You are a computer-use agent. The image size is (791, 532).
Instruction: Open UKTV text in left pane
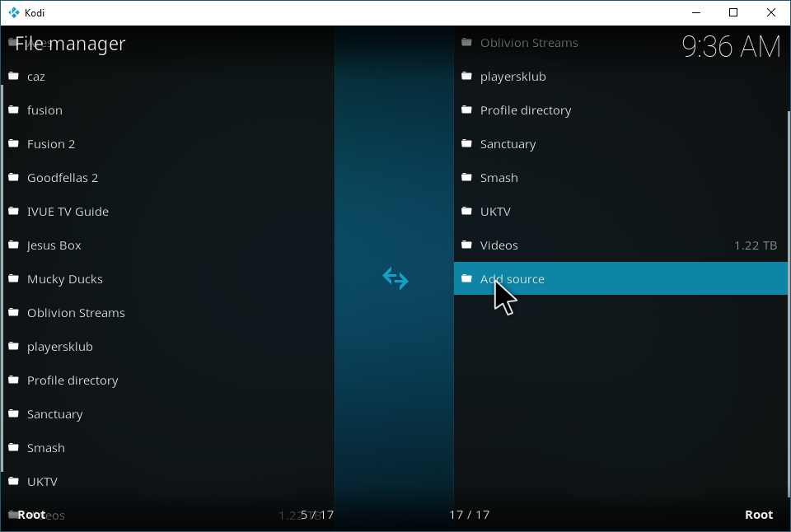click(x=42, y=482)
